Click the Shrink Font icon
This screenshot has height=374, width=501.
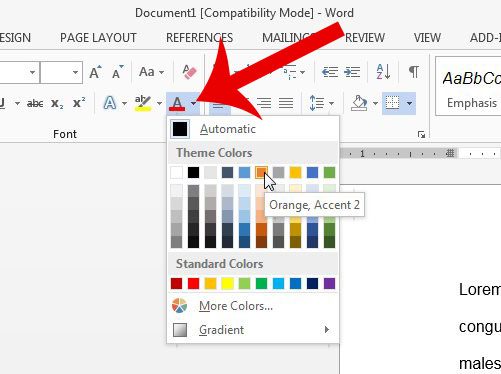[x=117, y=72]
